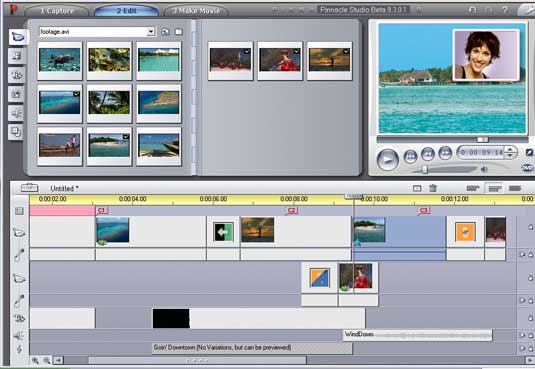
Task: Increment the timecode counter up arrow
Action: pos(510,149)
